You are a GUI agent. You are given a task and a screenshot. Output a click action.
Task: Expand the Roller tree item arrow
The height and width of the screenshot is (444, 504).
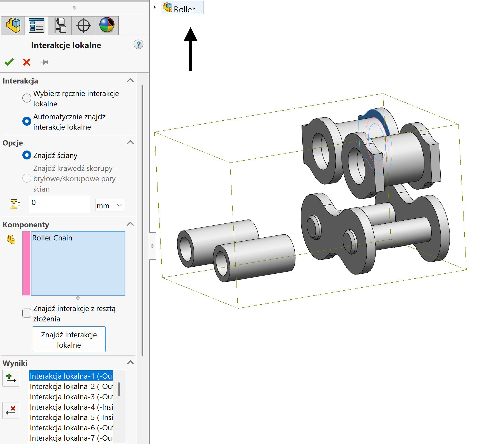point(155,7)
